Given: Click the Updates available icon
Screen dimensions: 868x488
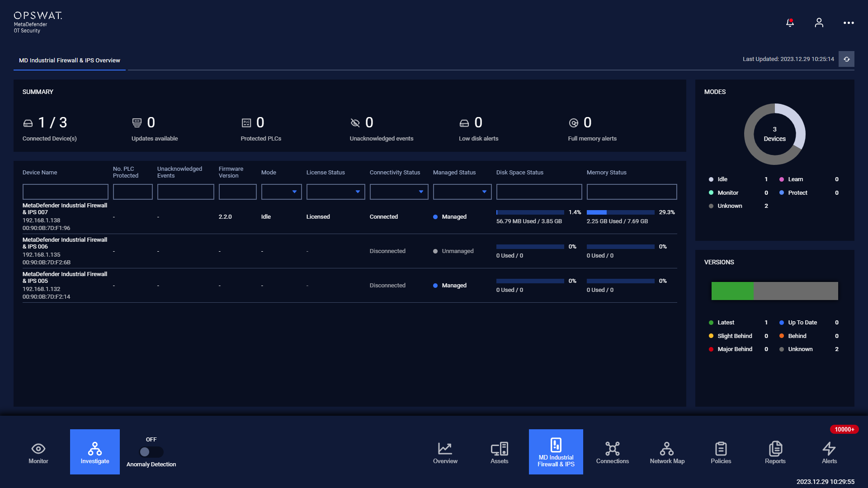Looking at the screenshot, I should coord(137,123).
